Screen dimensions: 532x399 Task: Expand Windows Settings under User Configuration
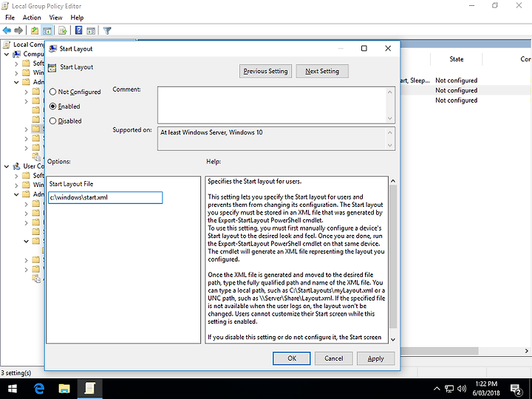[16, 185]
